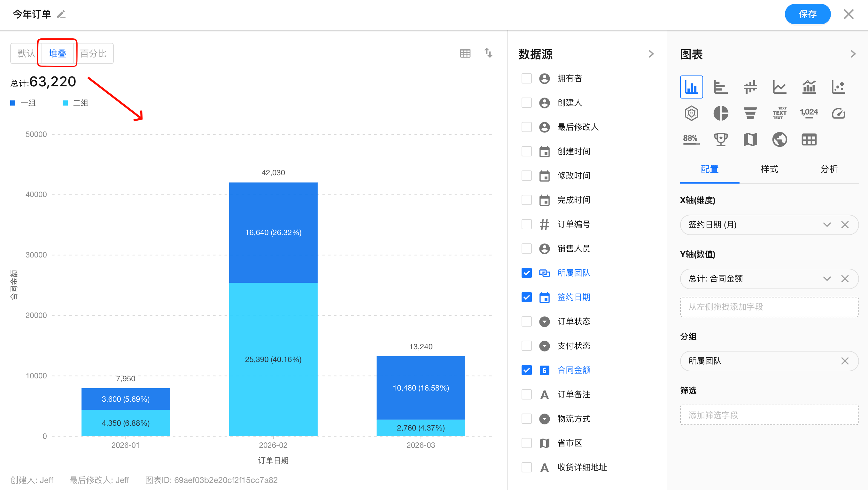Screen dimensions: 868x490
Task: Click the table view icon above chart
Action: (x=465, y=53)
